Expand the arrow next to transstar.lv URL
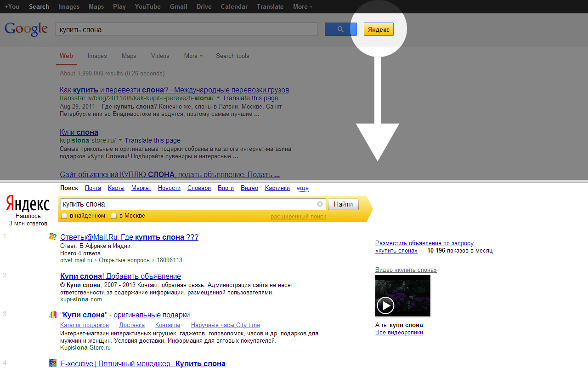 218,98
